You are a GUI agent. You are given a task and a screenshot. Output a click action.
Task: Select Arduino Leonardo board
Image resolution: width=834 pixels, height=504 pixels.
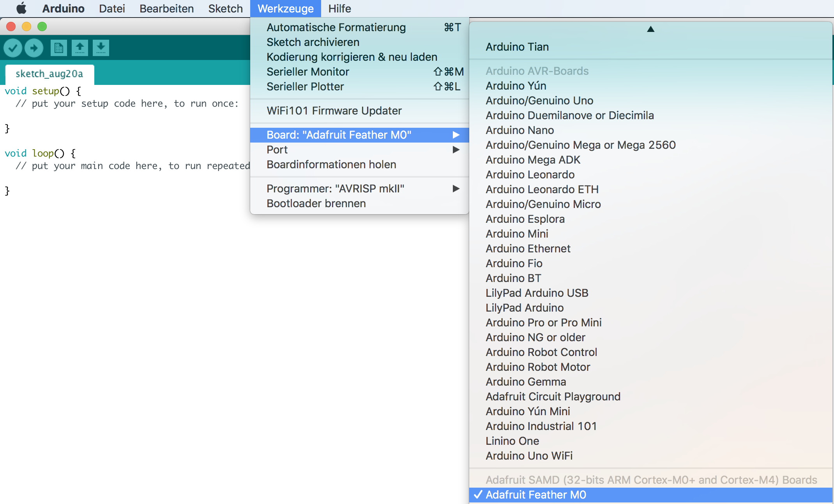(x=650, y=174)
